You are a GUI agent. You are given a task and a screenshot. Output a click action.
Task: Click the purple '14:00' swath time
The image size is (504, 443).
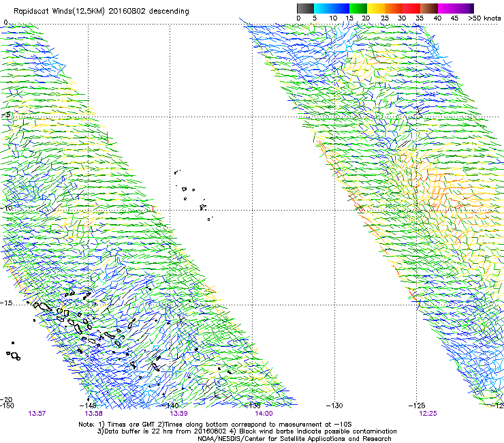coord(264,414)
